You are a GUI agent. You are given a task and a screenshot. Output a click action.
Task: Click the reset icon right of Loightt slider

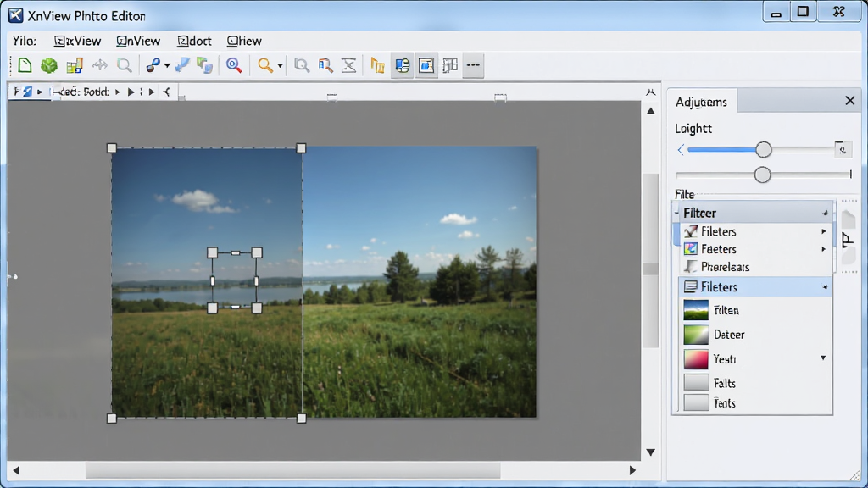[842, 148]
